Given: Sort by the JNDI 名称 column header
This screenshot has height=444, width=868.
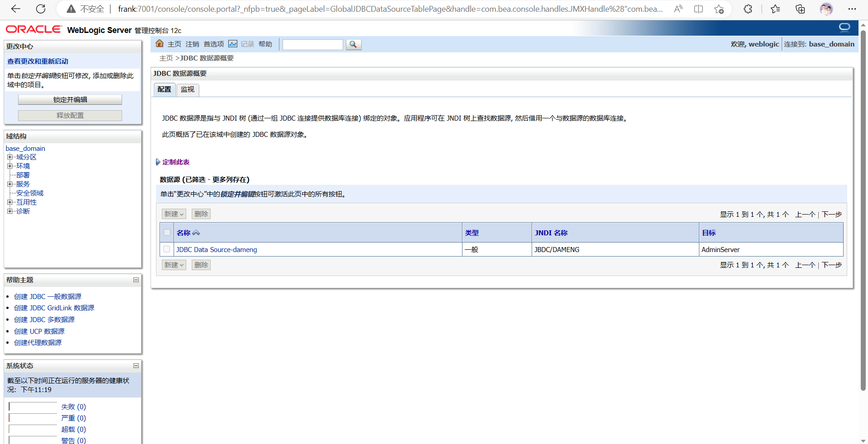Looking at the screenshot, I should [551, 233].
